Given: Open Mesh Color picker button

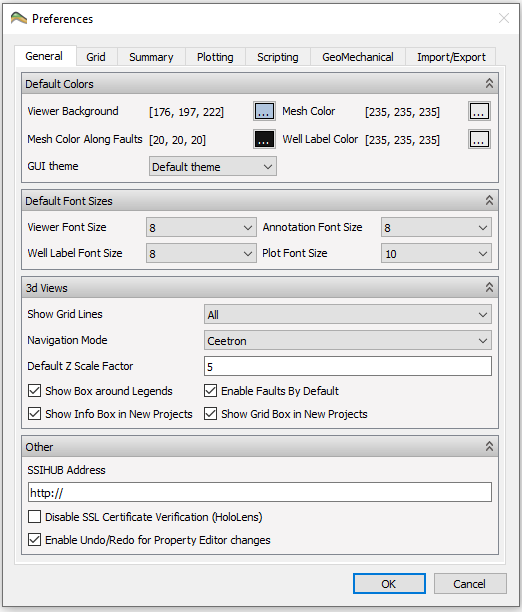Looking at the screenshot, I should [x=479, y=111].
